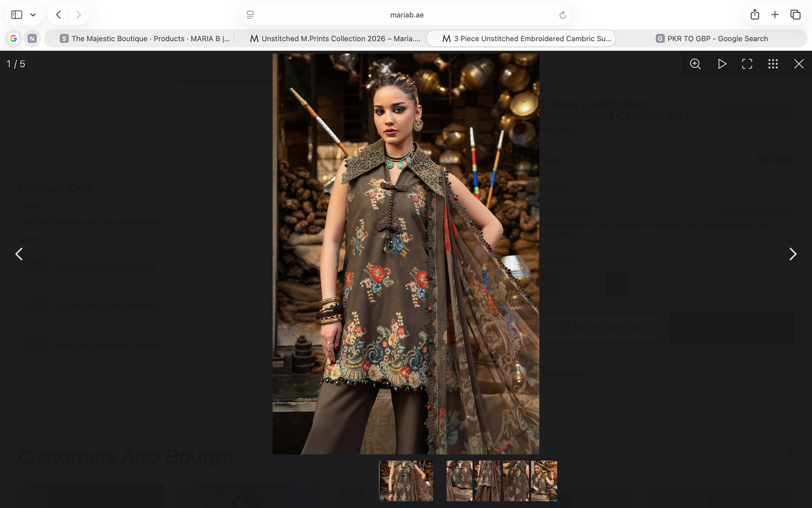Navigate back in browser history
Screen dimensions: 812x508
click(x=59, y=15)
